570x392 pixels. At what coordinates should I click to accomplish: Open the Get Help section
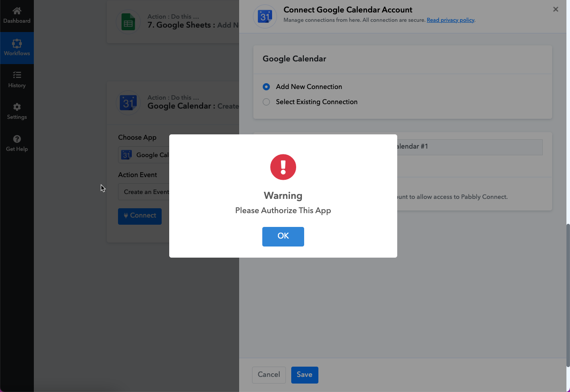17,143
